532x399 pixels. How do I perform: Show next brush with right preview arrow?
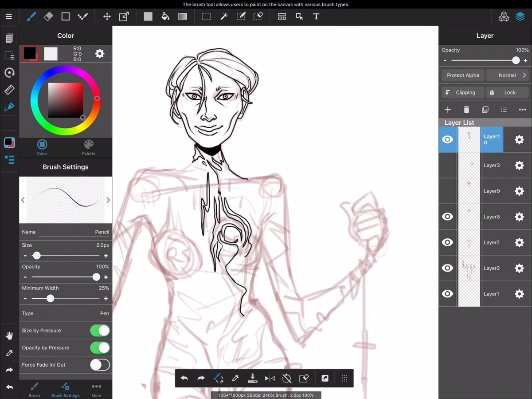[108, 200]
